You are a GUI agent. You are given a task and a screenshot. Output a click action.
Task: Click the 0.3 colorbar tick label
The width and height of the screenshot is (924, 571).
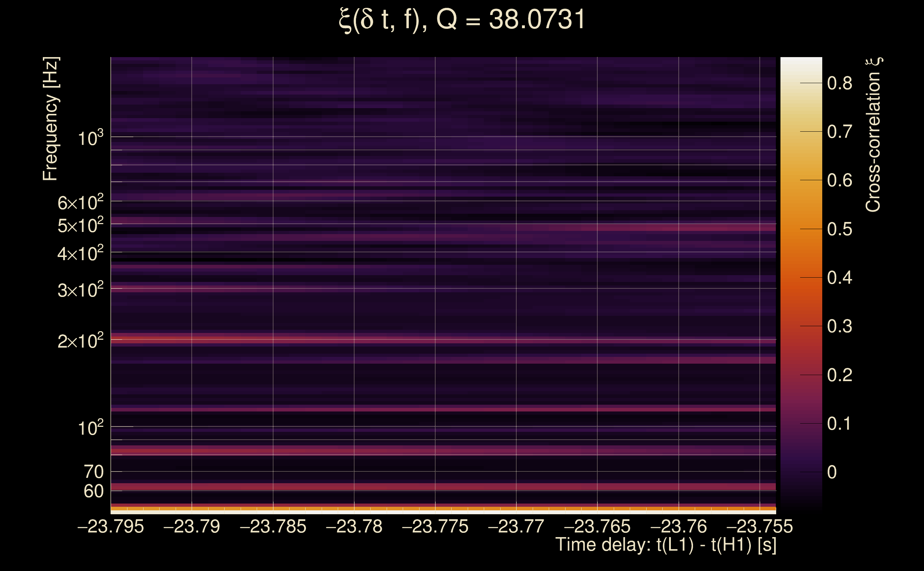click(839, 326)
